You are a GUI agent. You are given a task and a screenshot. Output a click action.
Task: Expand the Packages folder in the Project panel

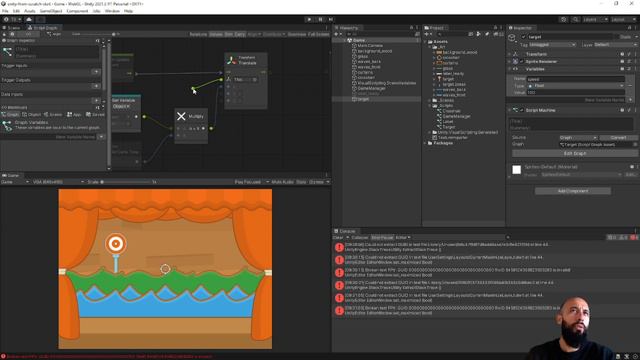425,143
